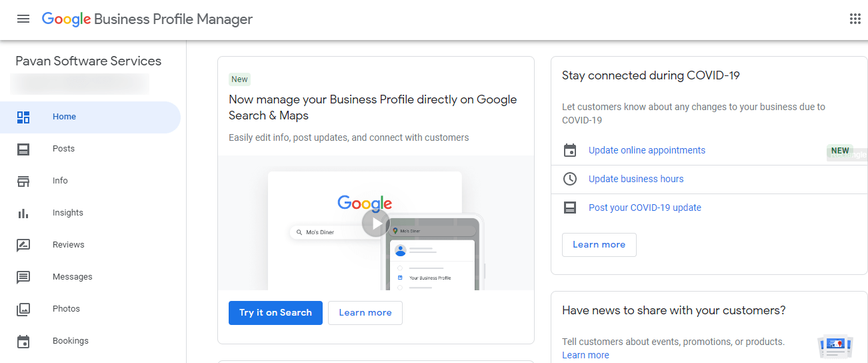Click the Messages chat icon

(x=23, y=277)
